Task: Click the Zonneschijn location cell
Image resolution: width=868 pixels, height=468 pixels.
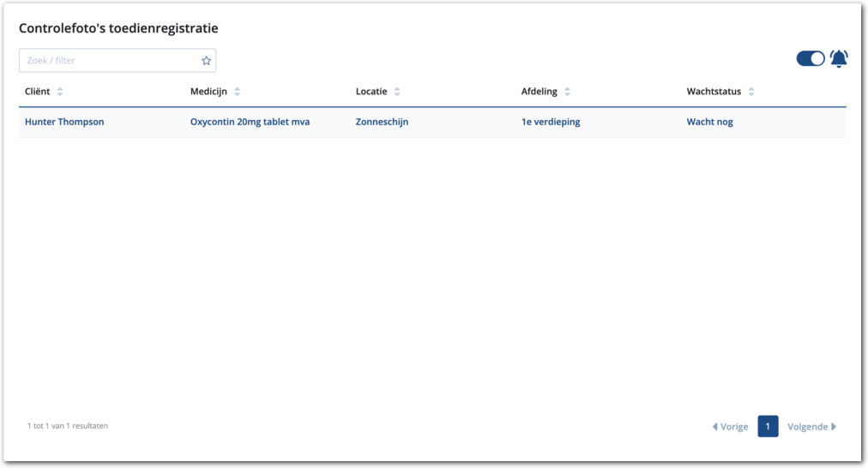Action: (x=382, y=122)
